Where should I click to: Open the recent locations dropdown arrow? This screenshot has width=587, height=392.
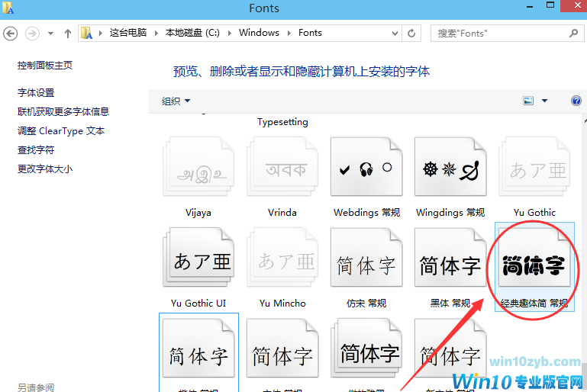pos(50,34)
